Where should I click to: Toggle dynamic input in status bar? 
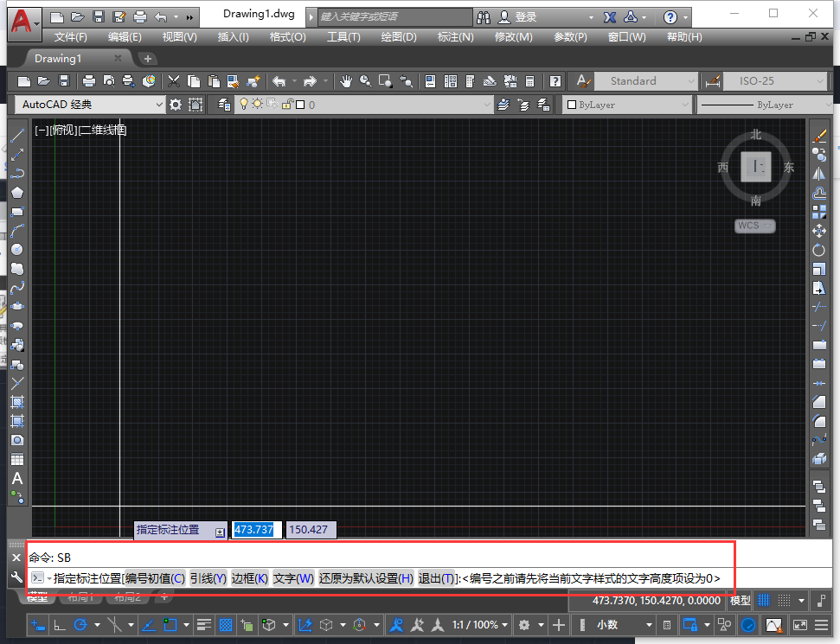(x=37, y=625)
